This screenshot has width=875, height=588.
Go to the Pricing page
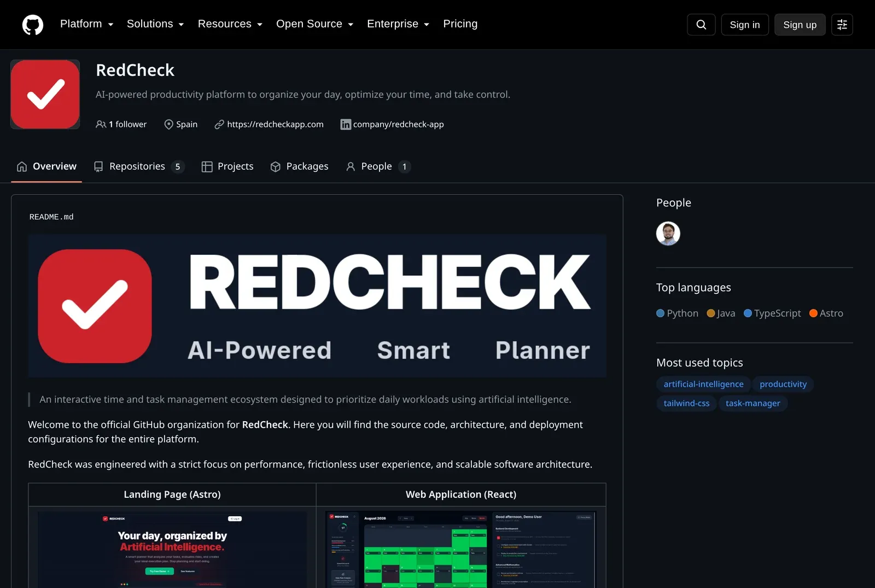point(460,24)
